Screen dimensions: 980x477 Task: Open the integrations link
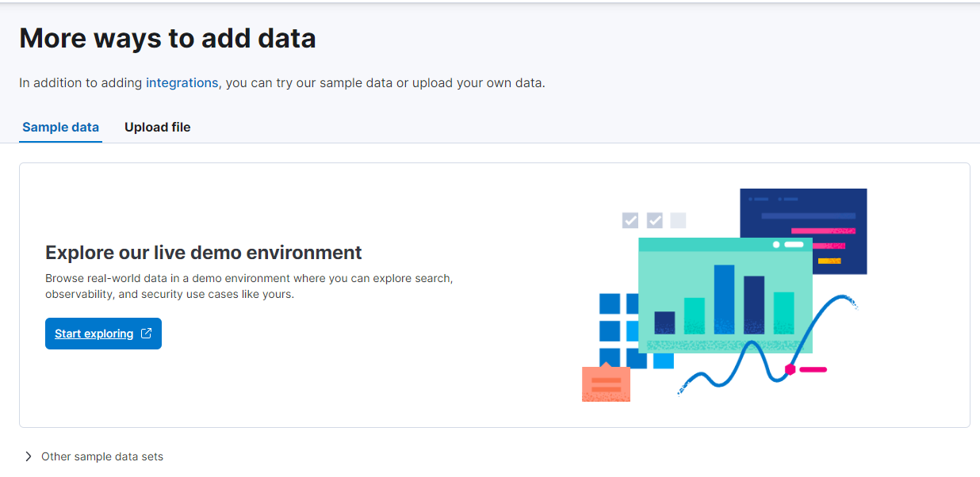tap(182, 82)
